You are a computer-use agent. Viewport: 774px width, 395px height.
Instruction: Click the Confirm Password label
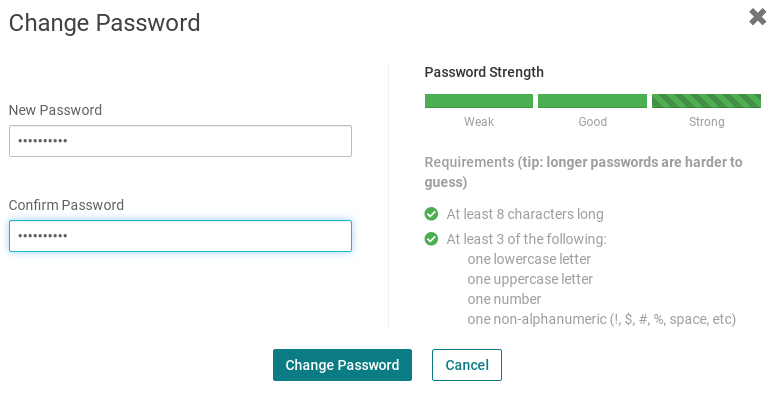pos(66,205)
